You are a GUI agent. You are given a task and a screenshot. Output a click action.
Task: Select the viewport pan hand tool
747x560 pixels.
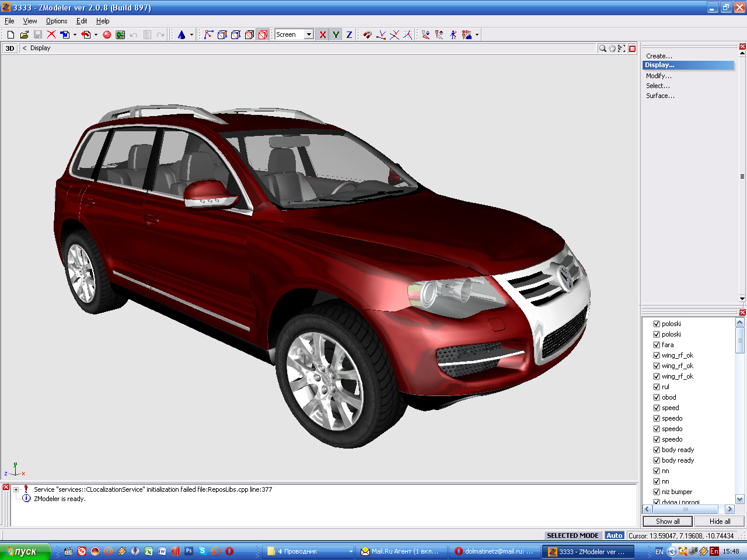click(612, 48)
